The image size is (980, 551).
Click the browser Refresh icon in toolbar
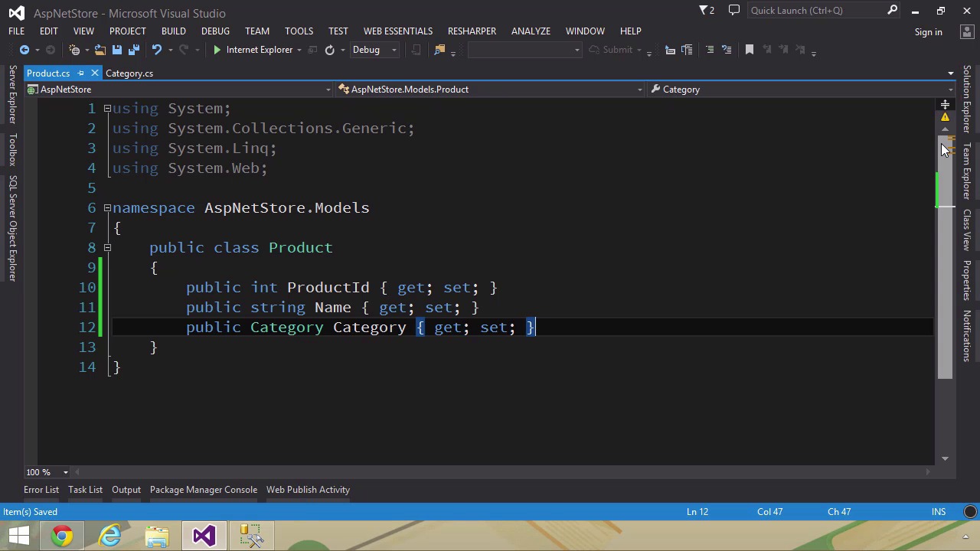click(x=329, y=50)
